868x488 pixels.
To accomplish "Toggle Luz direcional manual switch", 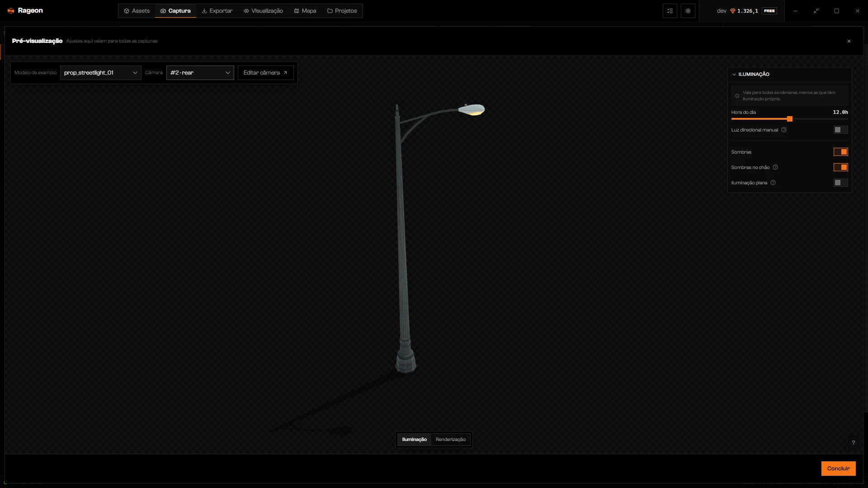I will pos(841,130).
